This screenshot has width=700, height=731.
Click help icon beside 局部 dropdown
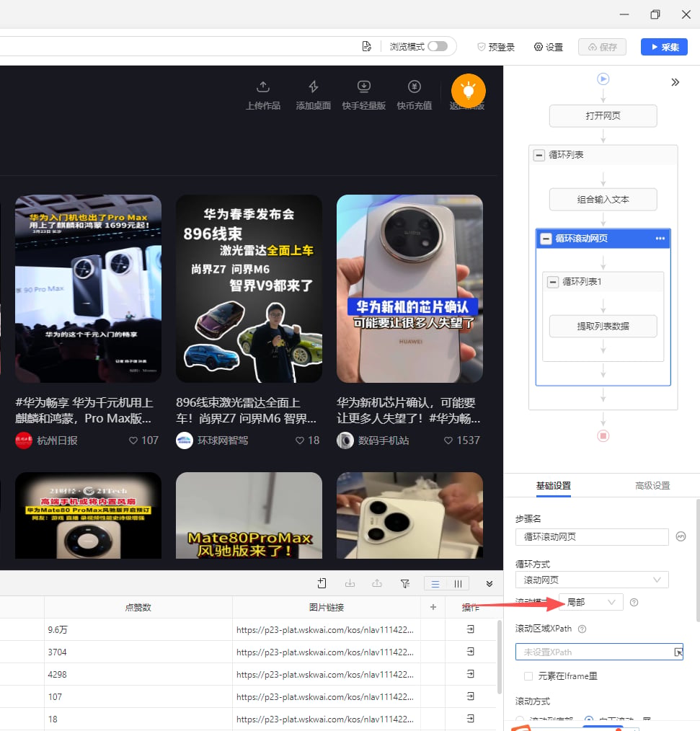click(x=634, y=603)
